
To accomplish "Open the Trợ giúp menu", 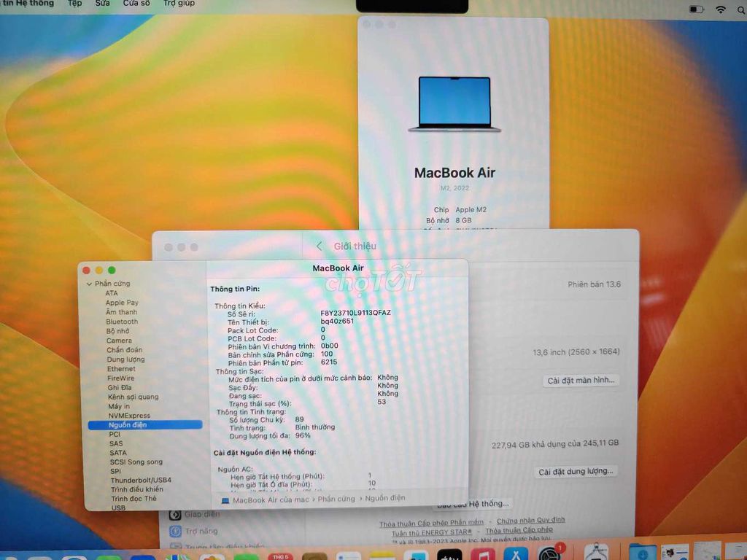I will [x=179, y=4].
